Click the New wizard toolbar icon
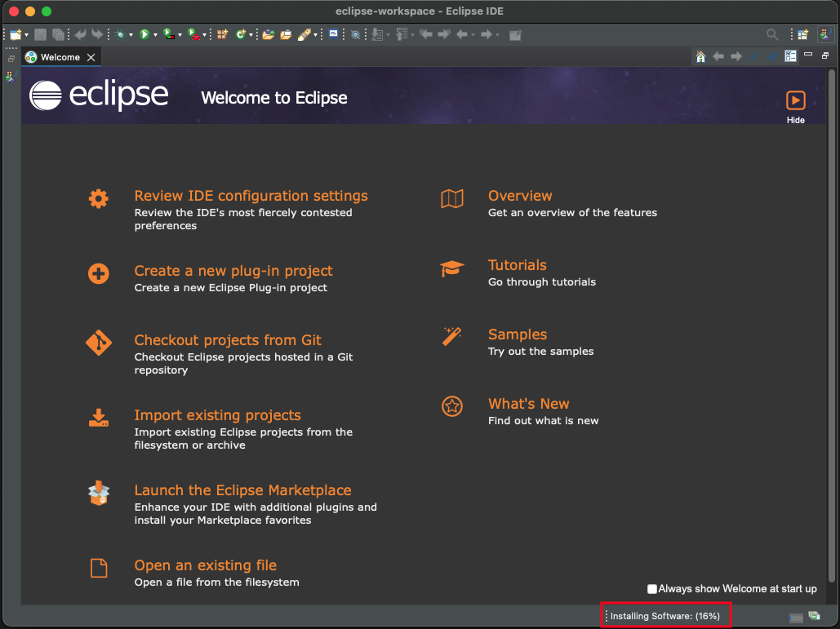The width and height of the screenshot is (840, 629). click(16, 35)
